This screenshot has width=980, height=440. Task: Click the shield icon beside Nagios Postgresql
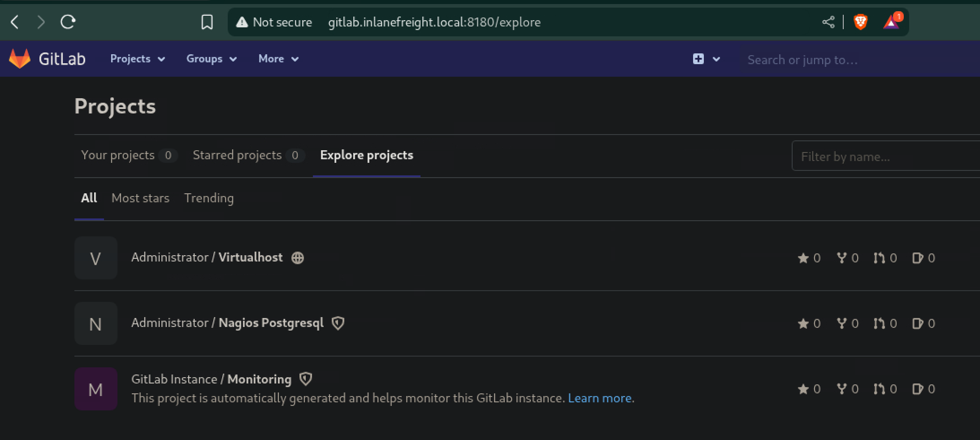[x=338, y=323]
